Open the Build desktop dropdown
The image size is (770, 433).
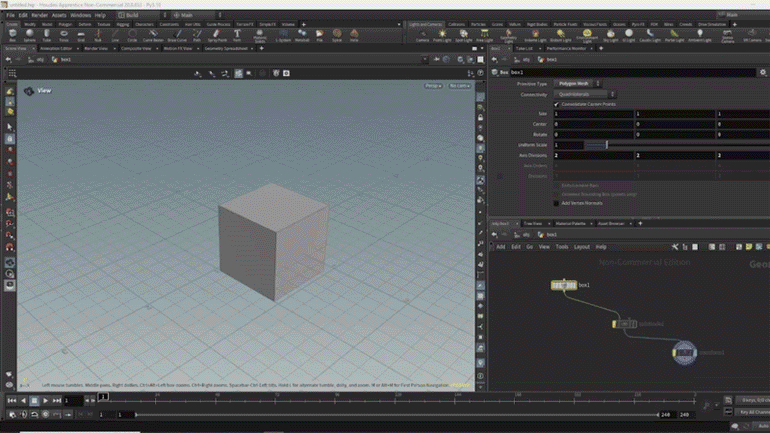142,15
